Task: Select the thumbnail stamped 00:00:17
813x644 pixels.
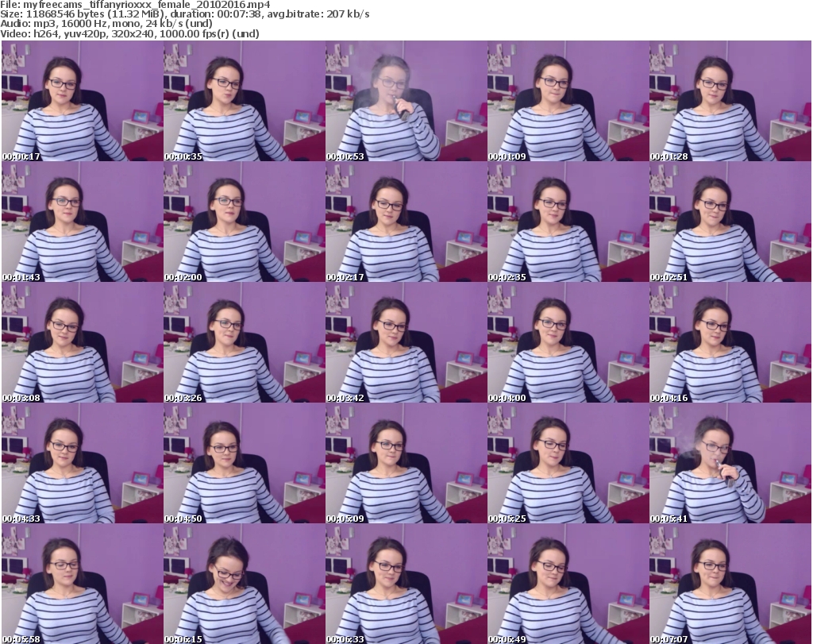Action: coord(83,101)
